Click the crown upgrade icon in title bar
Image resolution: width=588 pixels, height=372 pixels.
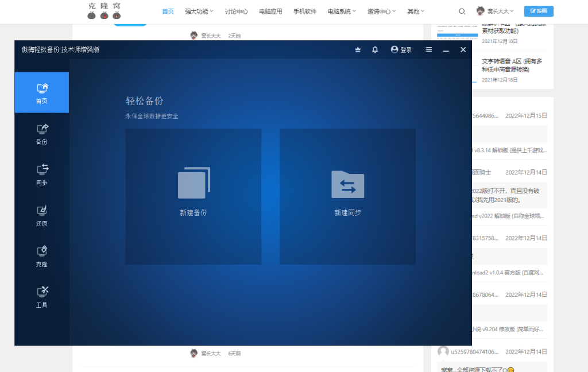click(358, 49)
